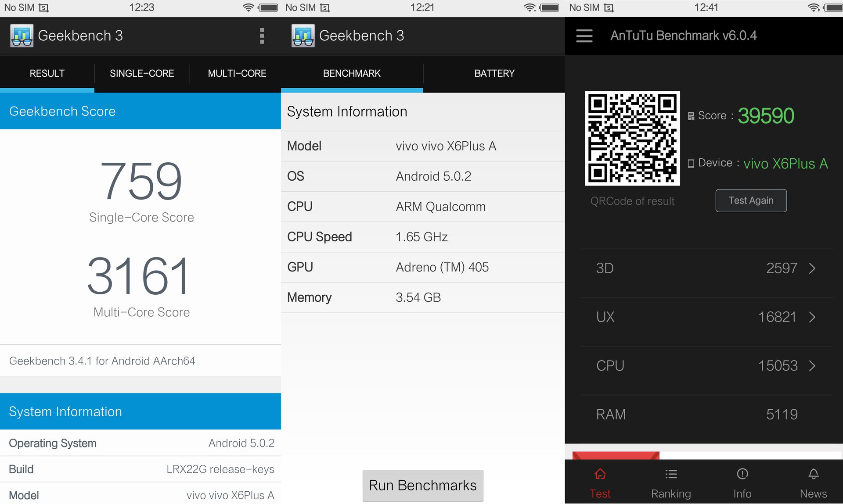Image resolution: width=843 pixels, height=504 pixels.
Task: Tap the Operating System Android 5.0.2 row
Action: [x=140, y=443]
